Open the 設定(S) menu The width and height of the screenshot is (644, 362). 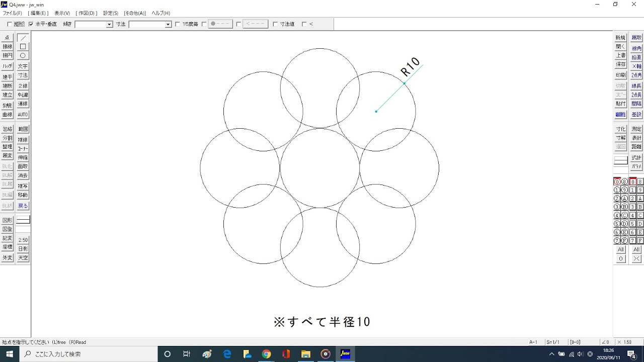coord(111,13)
